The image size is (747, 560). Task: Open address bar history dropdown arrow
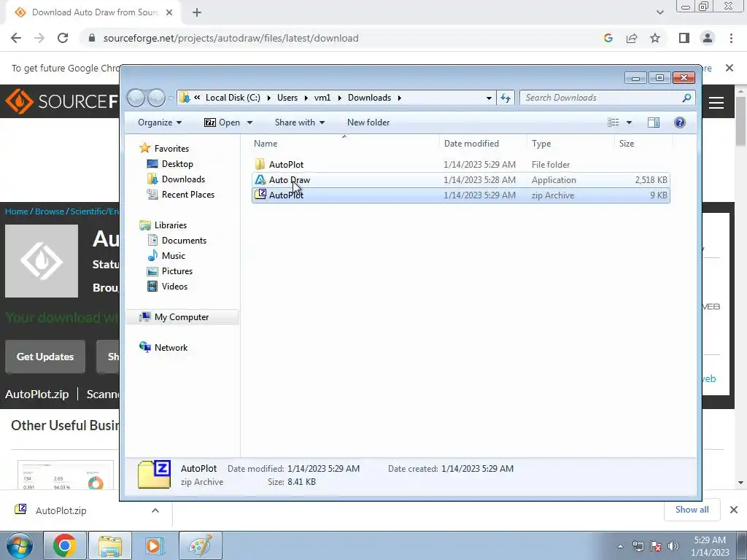(489, 98)
